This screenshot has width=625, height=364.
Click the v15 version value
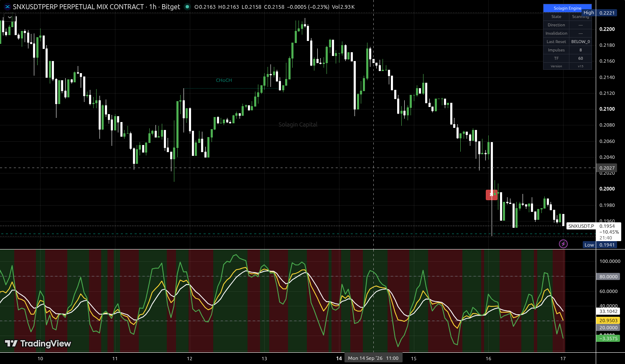[x=580, y=66]
